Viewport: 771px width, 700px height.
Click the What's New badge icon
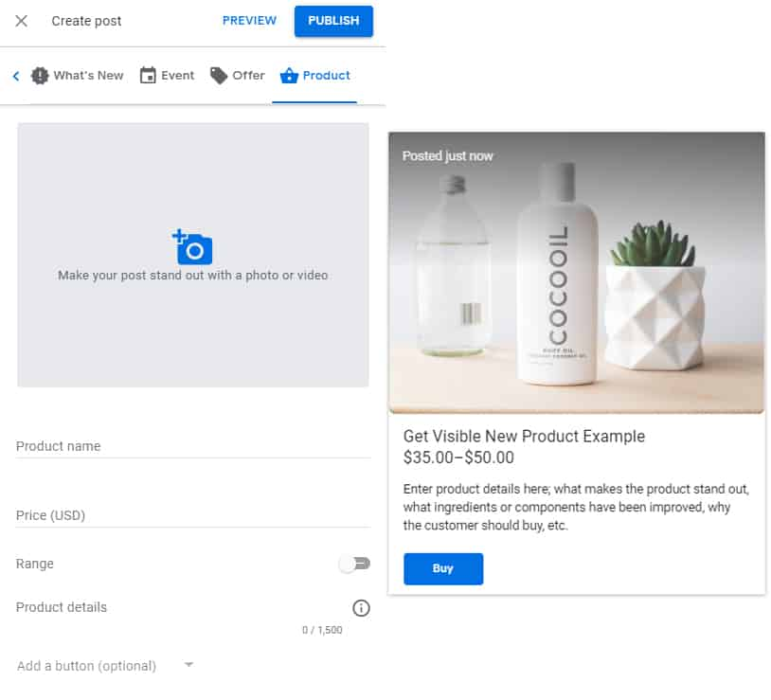coord(40,76)
